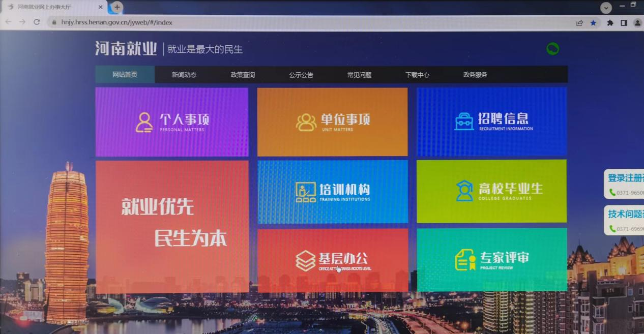The height and width of the screenshot is (334, 644).
Task: Open the 专家评审 project review tile
Action: pos(492,259)
